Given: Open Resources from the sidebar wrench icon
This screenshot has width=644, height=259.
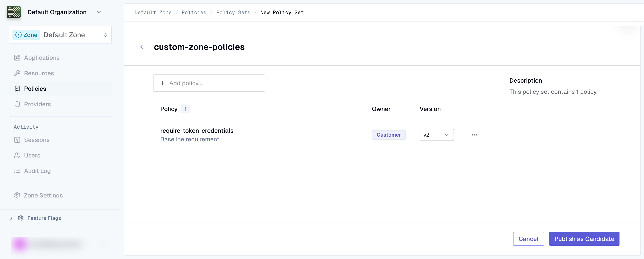Looking at the screenshot, I should pos(17,73).
